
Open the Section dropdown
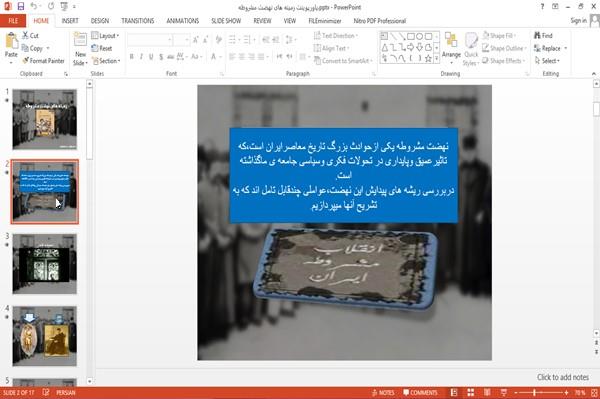click(106, 60)
